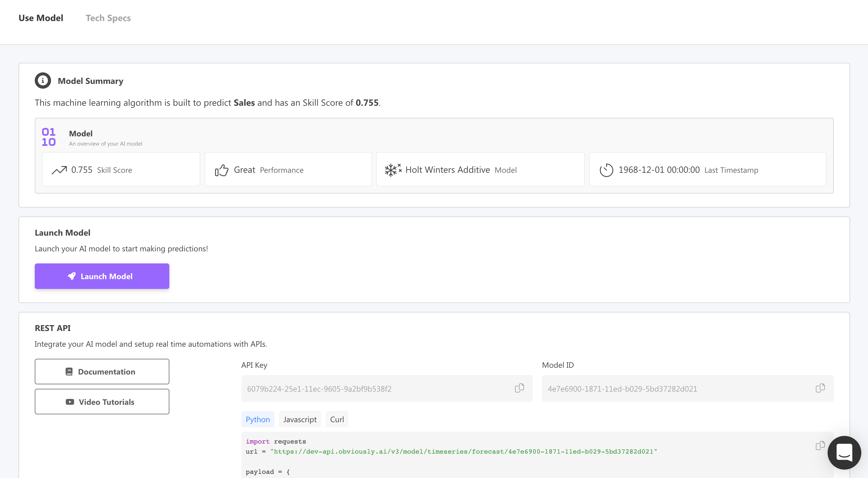
Task: Open the chat support widget
Action: point(844,453)
